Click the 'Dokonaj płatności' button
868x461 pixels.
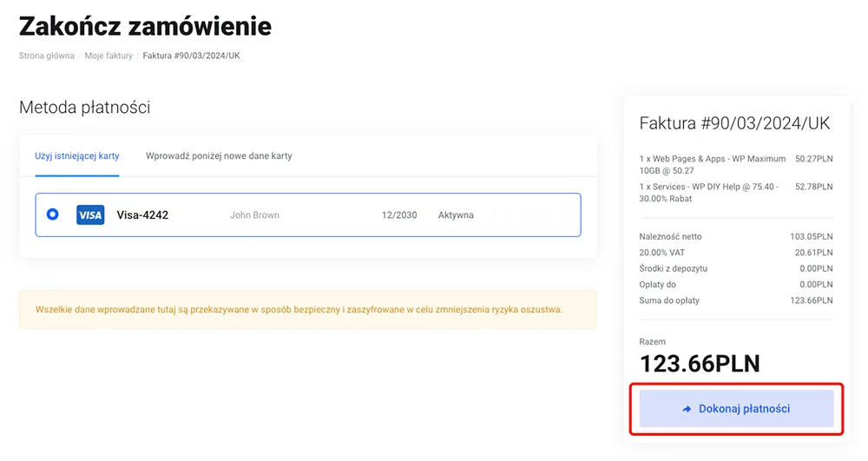(x=736, y=408)
